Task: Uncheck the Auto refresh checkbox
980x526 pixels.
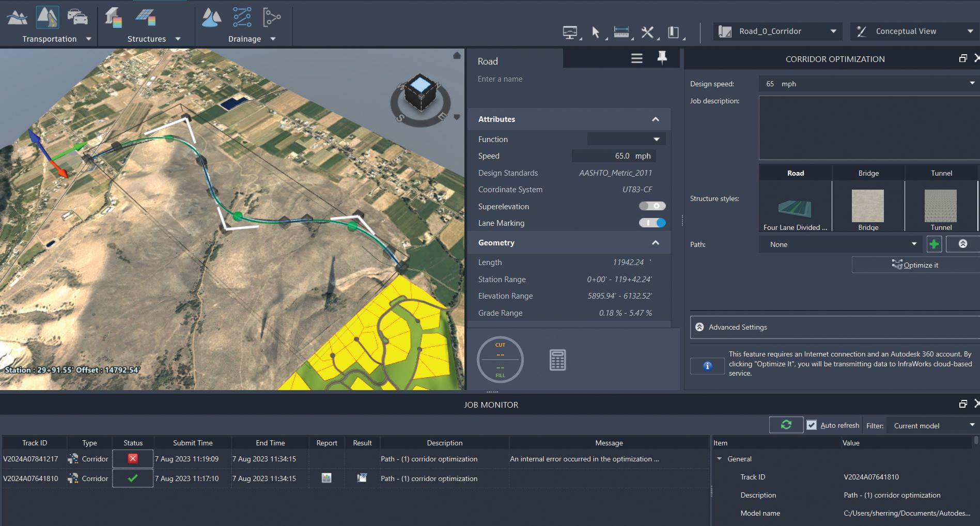Action: (x=812, y=425)
